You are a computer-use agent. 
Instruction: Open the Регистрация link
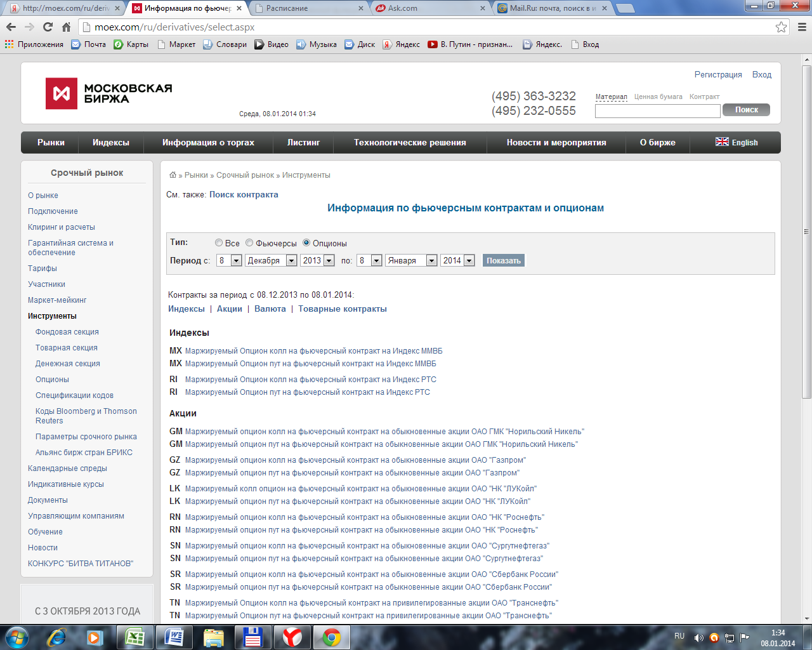(x=718, y=74)
